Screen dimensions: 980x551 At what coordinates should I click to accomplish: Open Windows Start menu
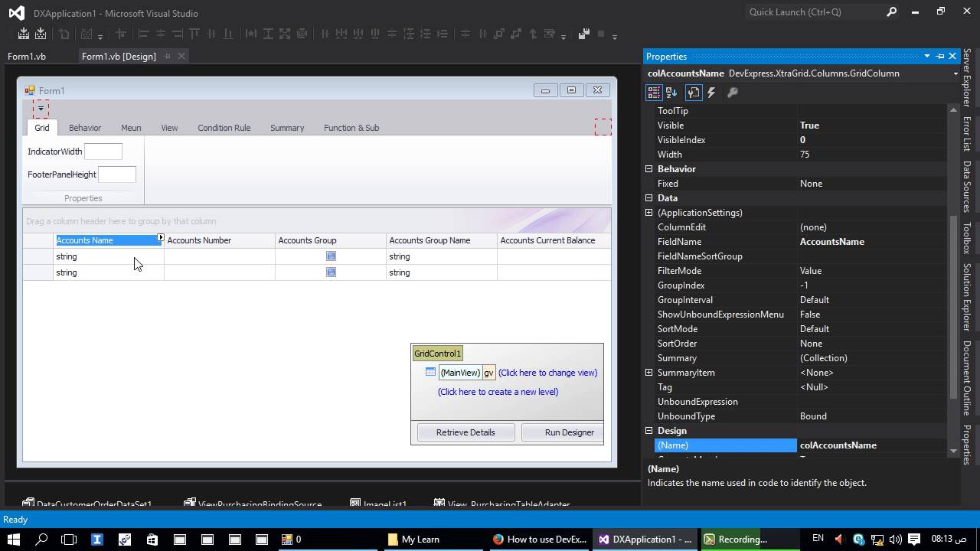pos(14,539)
